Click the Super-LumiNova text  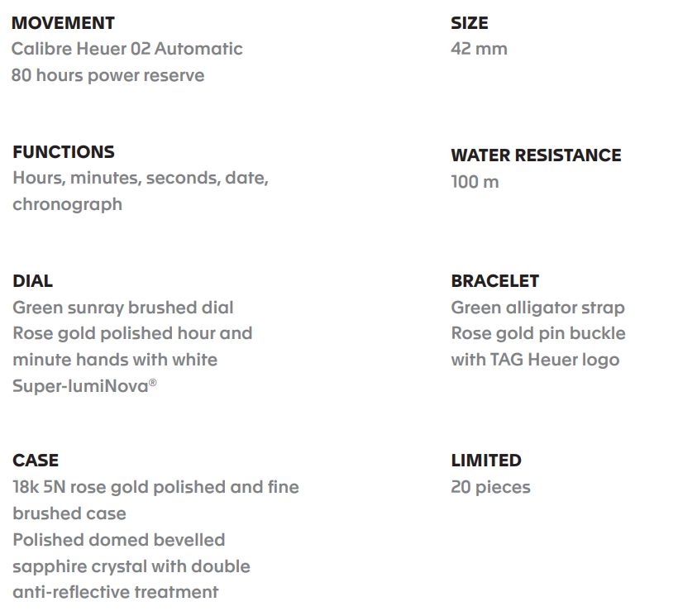click(x=84, y=386)
